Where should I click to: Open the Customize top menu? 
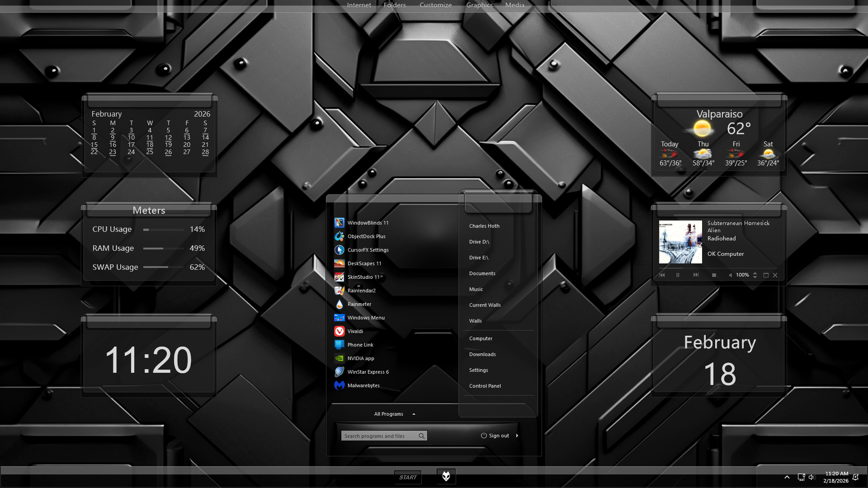pyautogui.click(x=435, y=5)
